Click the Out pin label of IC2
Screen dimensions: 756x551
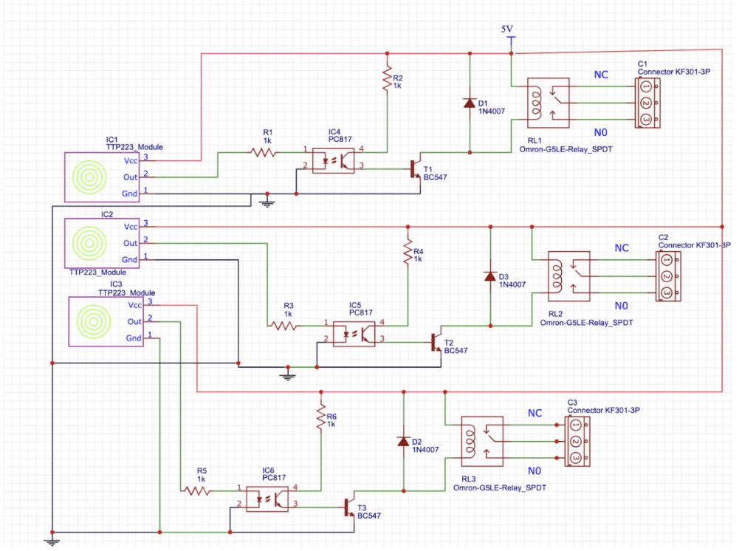(131, 243)
